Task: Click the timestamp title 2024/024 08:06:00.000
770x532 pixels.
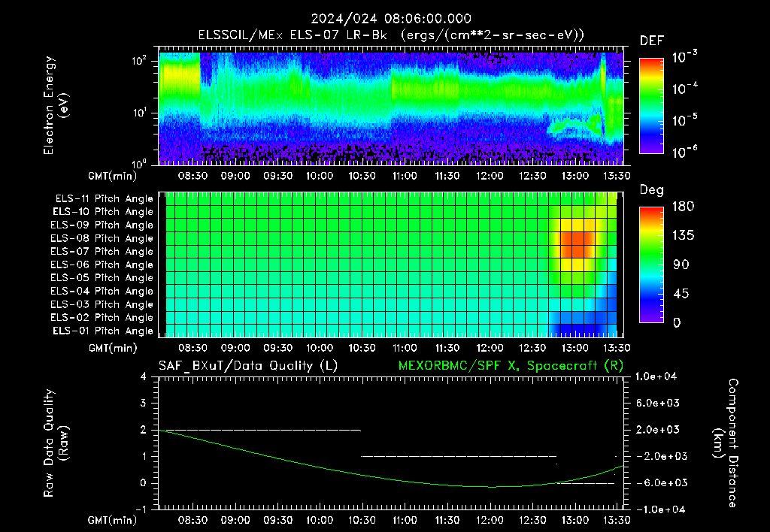Action: (391, 19)
